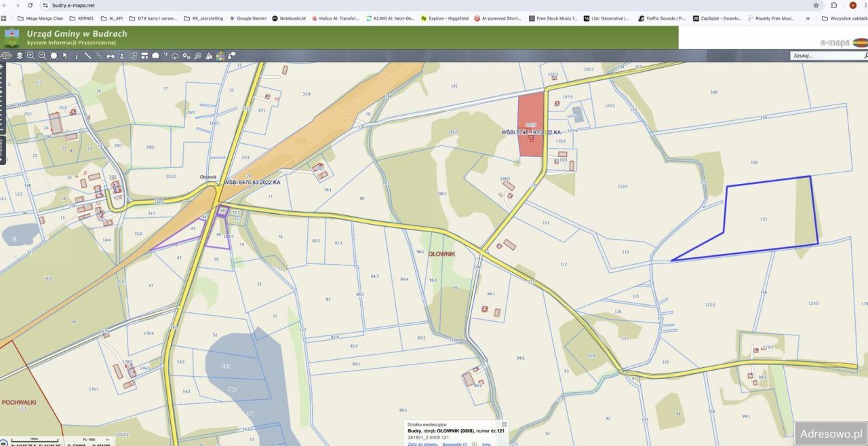This screenshot has height=446, width=868.
Task: Click the red highlighted parcel 105/2
Action: (x=531, y=126)
